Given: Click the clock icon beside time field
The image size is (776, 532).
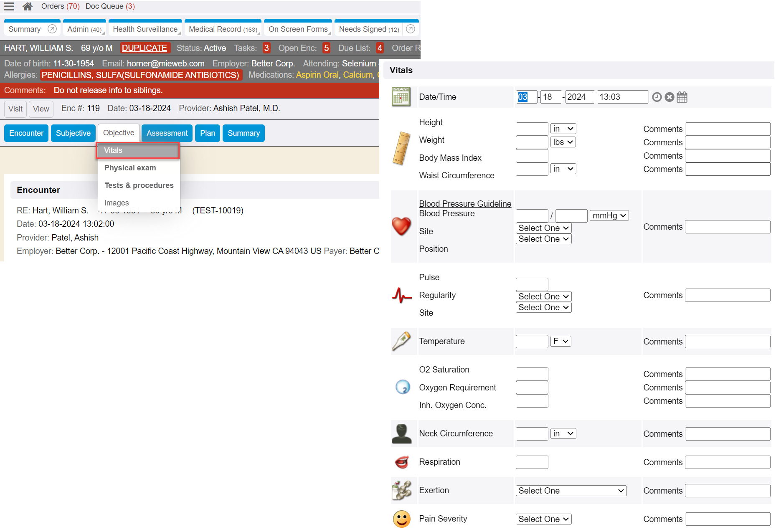Looking at the screenshot, I should 657,97.
